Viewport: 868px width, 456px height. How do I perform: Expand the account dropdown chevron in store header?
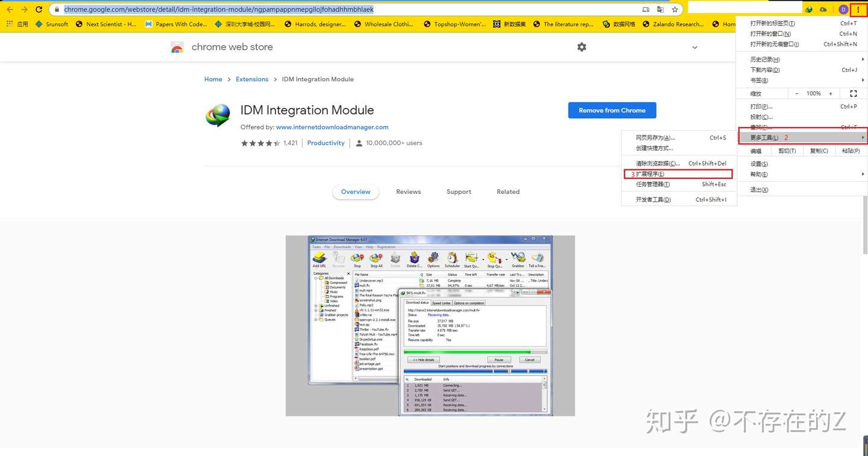pos(694,48)
